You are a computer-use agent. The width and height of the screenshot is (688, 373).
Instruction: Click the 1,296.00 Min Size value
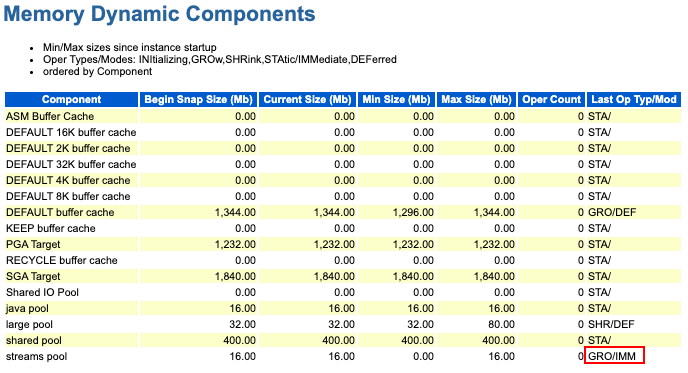point(413,212)
